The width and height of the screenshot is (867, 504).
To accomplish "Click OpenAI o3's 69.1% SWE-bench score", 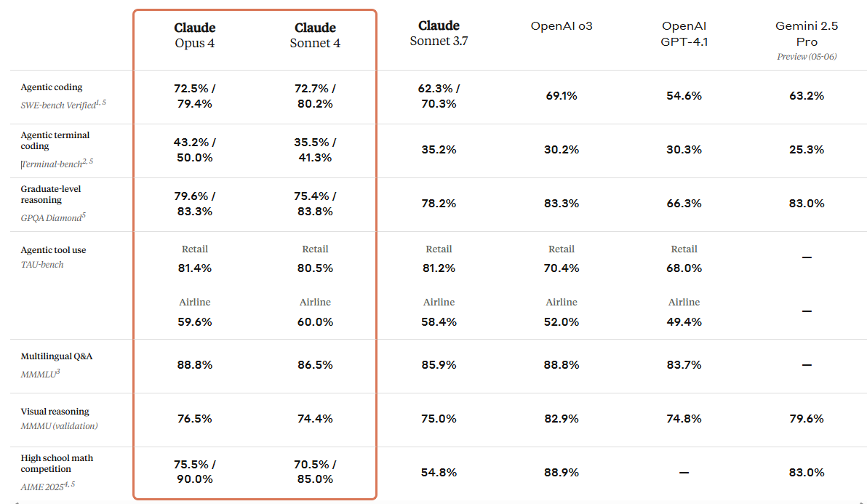I will 561,95.
